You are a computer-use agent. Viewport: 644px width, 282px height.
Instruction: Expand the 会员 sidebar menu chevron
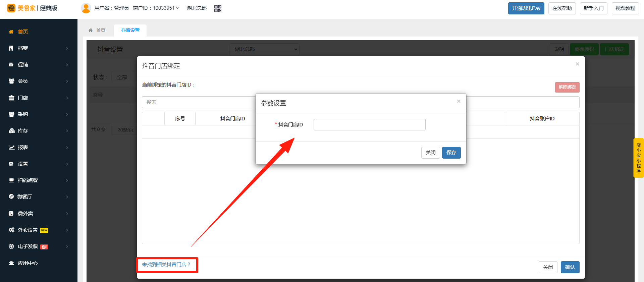click(x=67, y=81)
